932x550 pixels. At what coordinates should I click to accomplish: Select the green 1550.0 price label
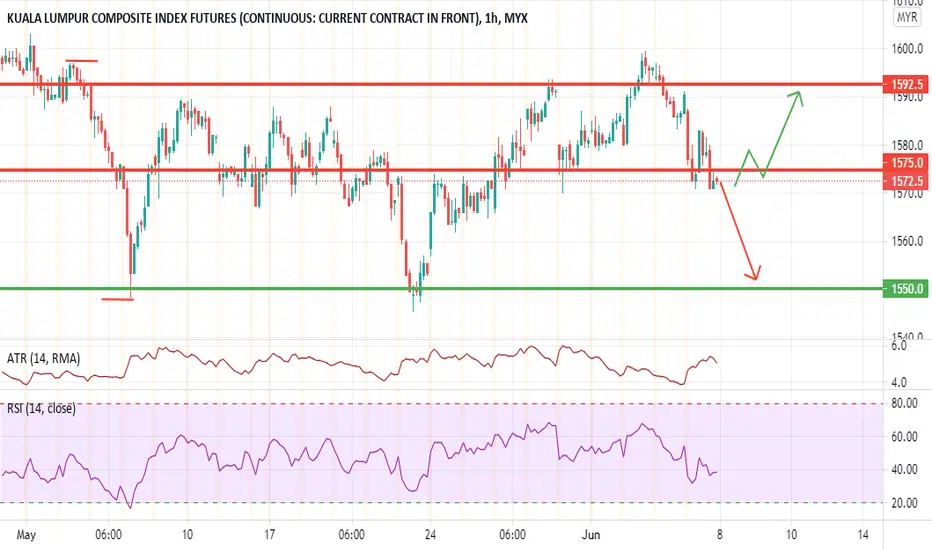coord(906,289)
